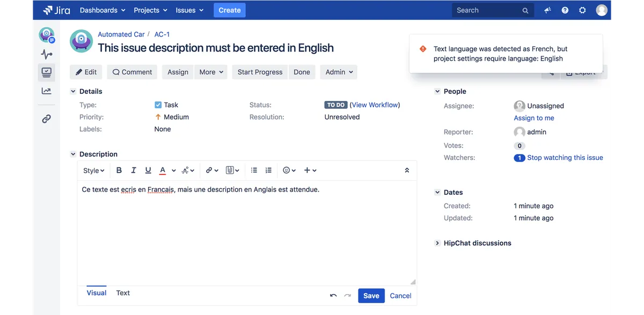Expand the HipChat discussions section

pos(437,243)
